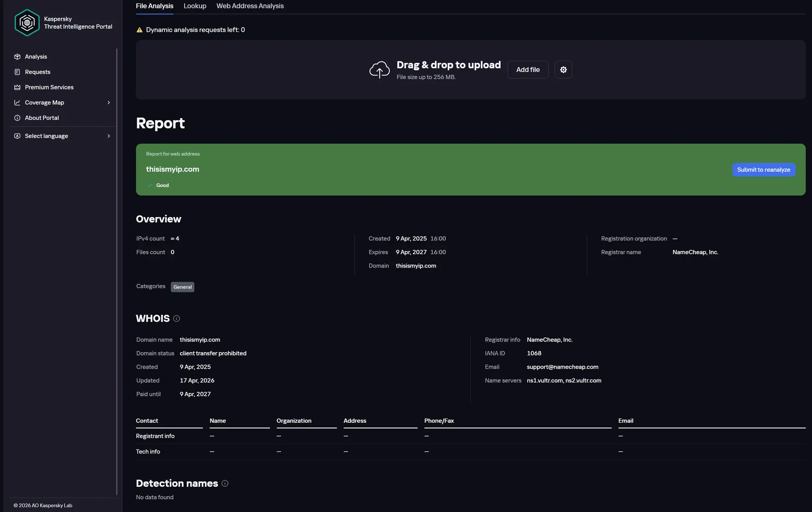Click the client transfer prohibited status
This screenshot has height=512, width=812.
[213, 354]
